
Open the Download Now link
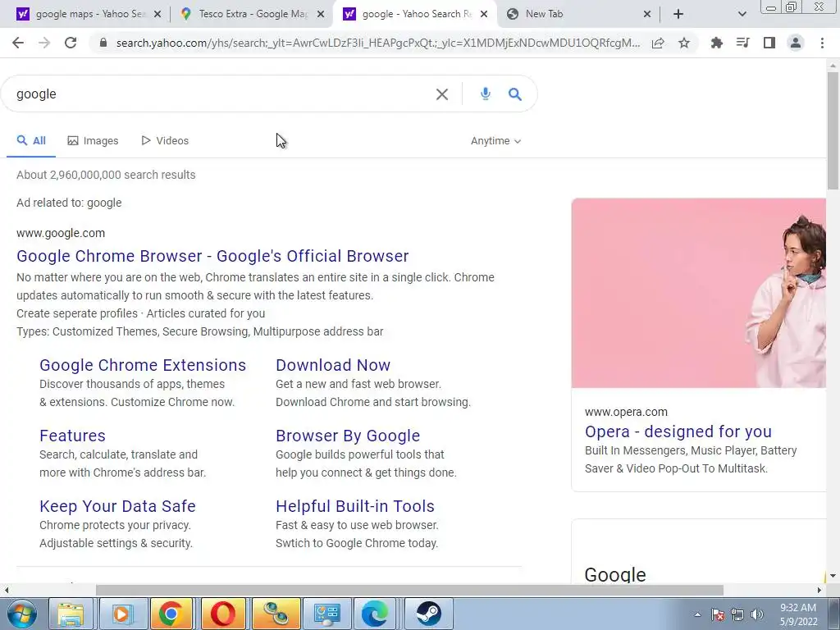click(x=333, y=365)
